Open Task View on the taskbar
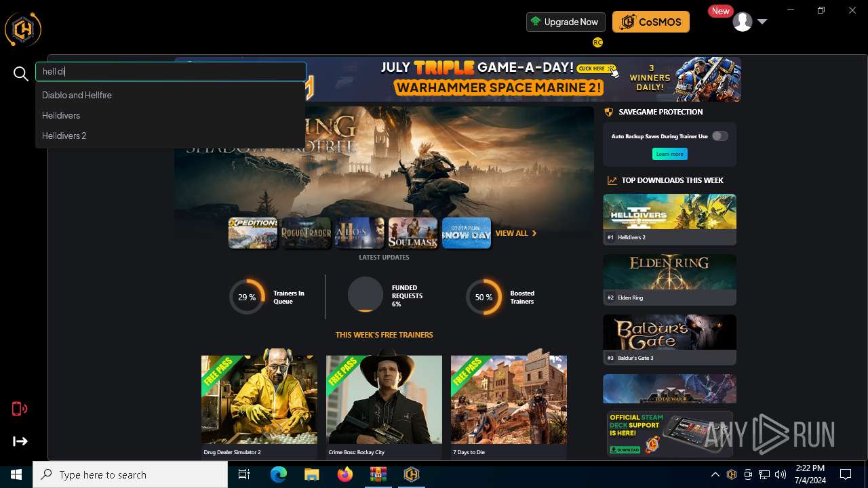 coord(245,474)
